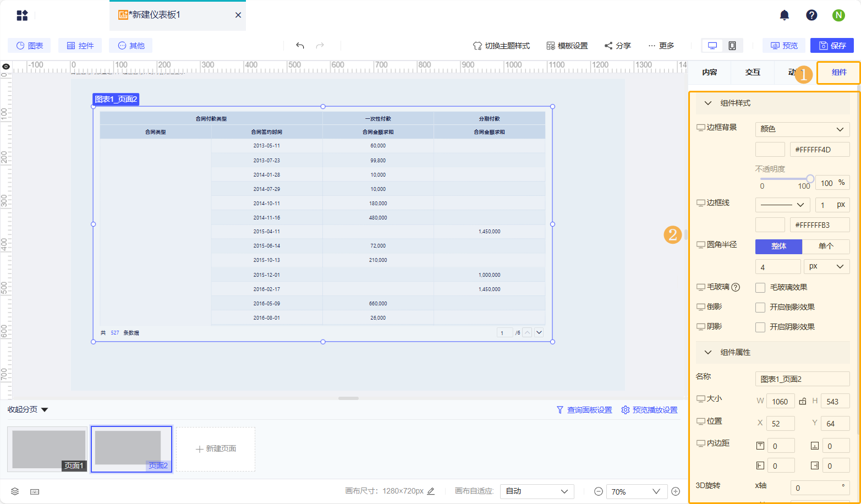Click the monitor icon beside 圆角半径
This screenshot has width=861, height=504.
coord(700,245)
